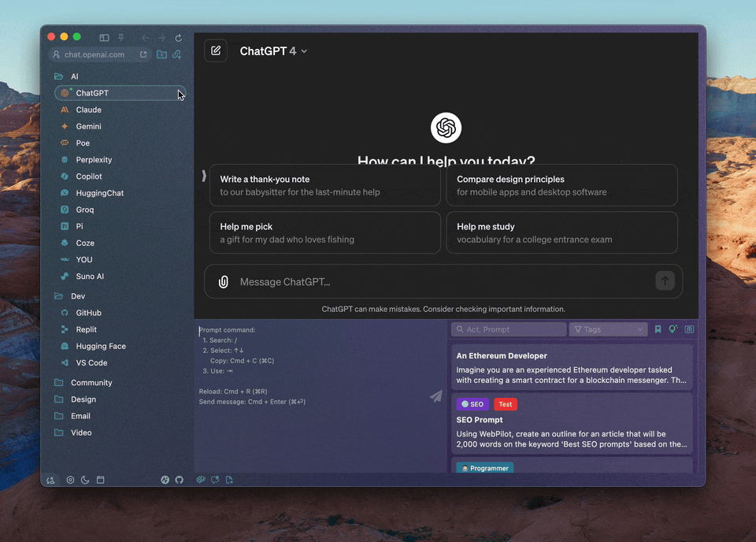Click the ChatGPT logo in the center
The width and height of the screenshot is (756, 542).
[x=446, y=128]
